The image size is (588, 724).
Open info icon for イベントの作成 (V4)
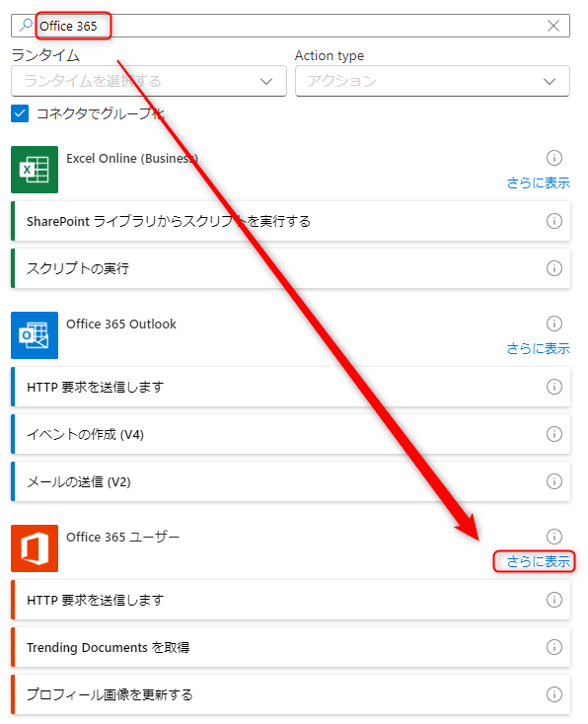coord(553,434)
